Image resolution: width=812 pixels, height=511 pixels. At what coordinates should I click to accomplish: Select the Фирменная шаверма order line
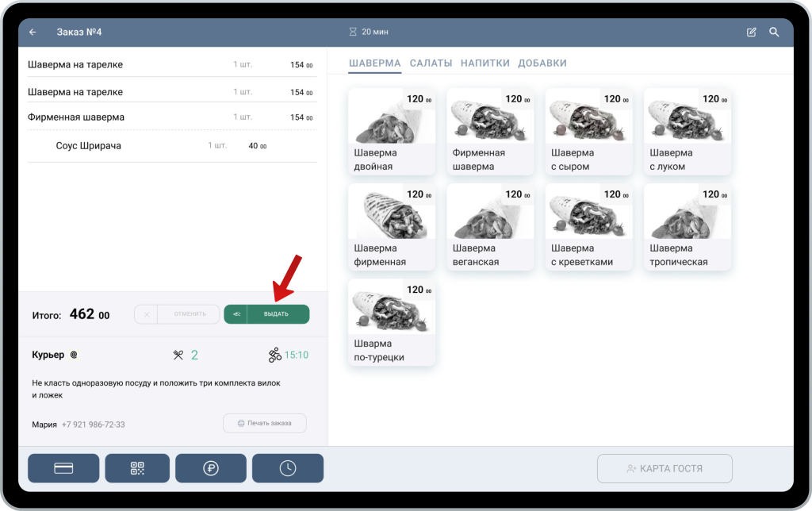pos(172,117)
